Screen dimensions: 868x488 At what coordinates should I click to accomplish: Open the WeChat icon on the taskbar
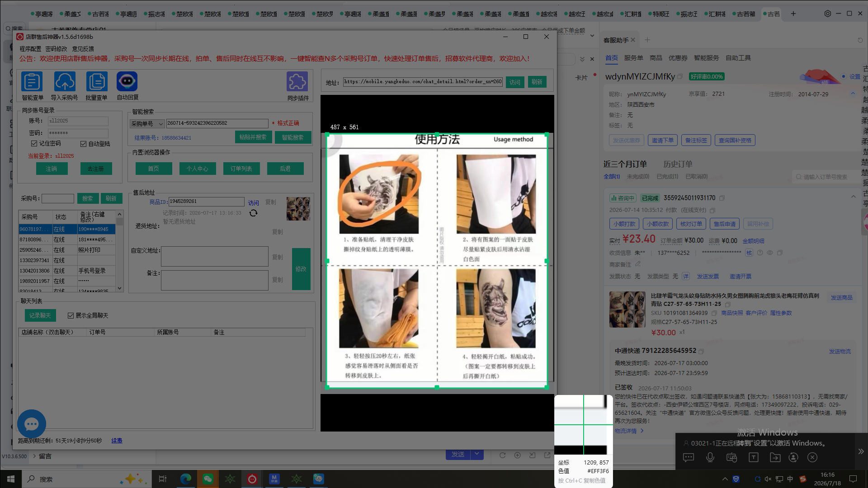pos(208,479)
